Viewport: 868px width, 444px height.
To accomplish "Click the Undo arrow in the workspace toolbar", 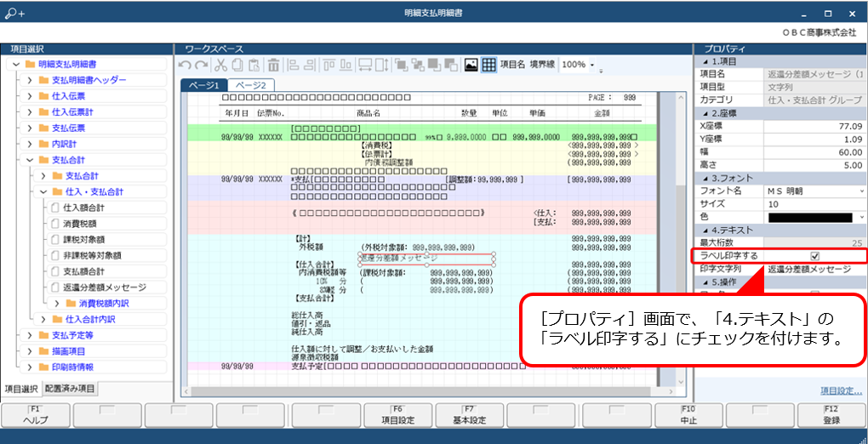I will tap(186, 65).
